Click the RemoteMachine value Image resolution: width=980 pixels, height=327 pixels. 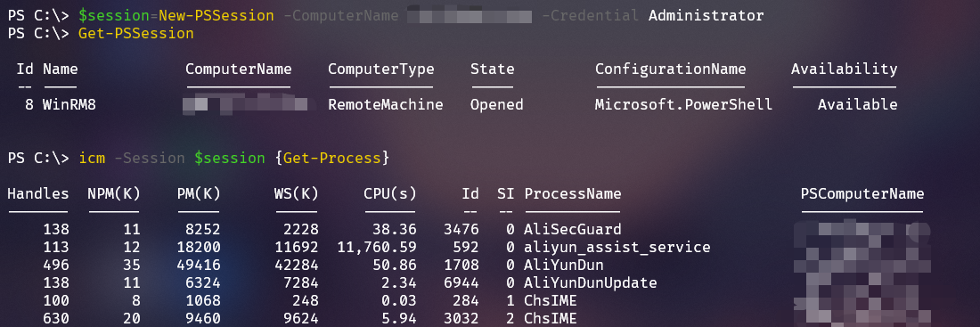point(386,104)
